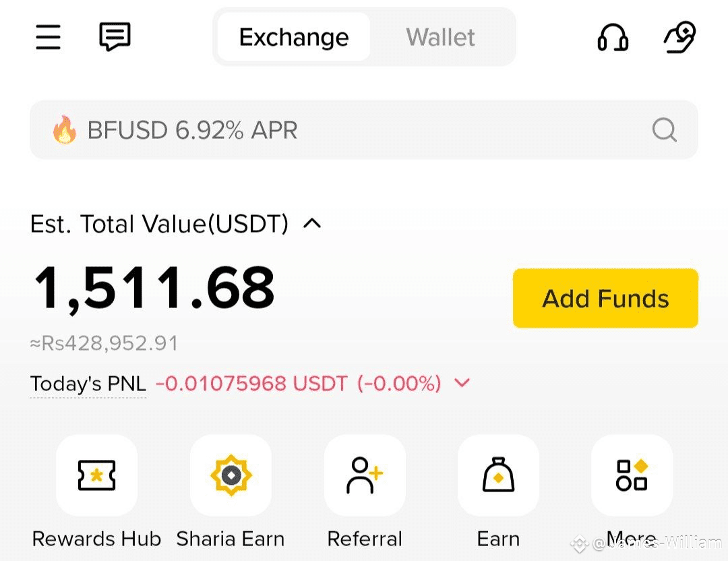Switch to the Exchange tab
Screen dimensions: 728x561
pyautogui.click(x=294, y=36)
